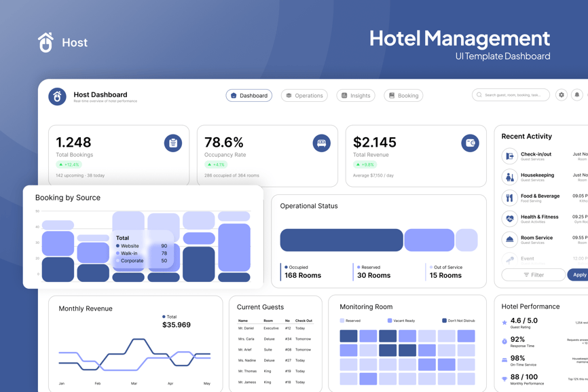The height and width of the screenshot is (392, 588).
Task: Open the Room Service activity icon
Action: click(509, 240)
